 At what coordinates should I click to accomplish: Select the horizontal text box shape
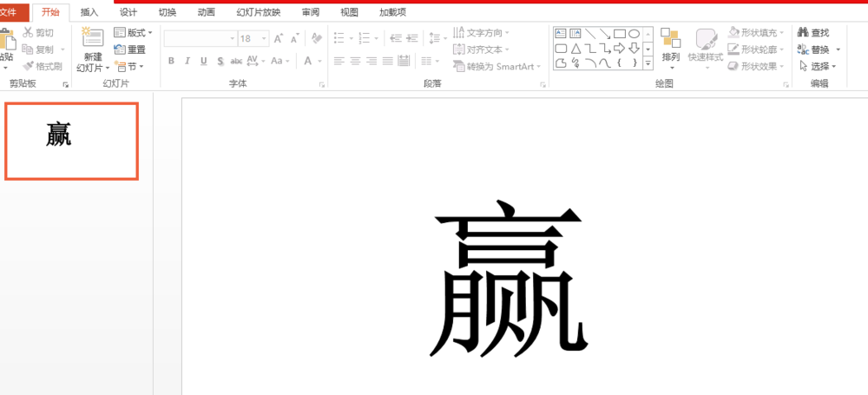(x=560, y=34)
